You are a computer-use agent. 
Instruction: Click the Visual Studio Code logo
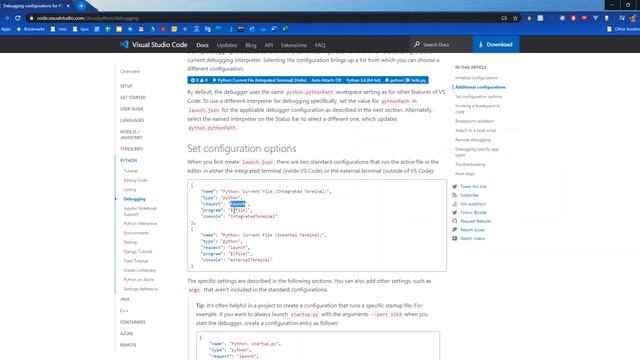[x=124, y=44]
